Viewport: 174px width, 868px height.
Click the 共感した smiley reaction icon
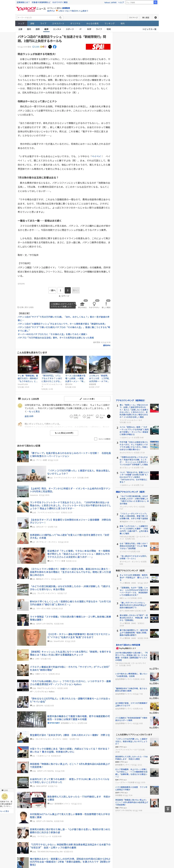tap(72, 416)
